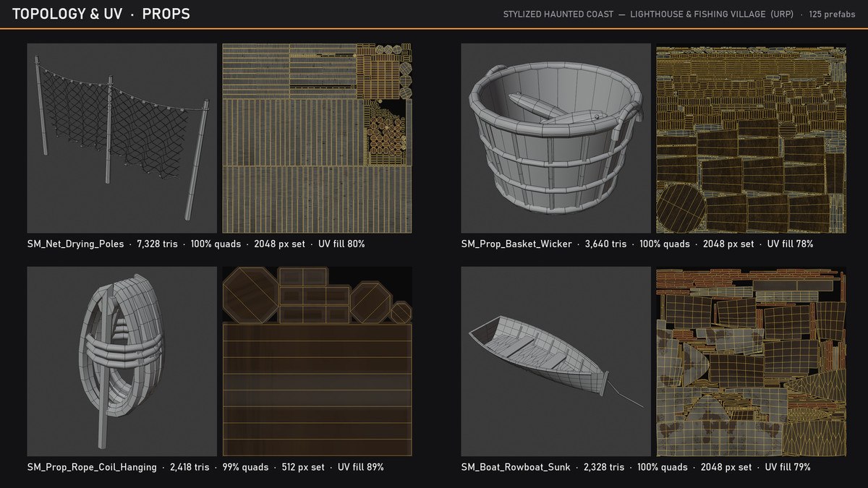This screenshot has width=868, height=488.
Task: Click the "125 prefabs" count
Action: tap(832, 14)
